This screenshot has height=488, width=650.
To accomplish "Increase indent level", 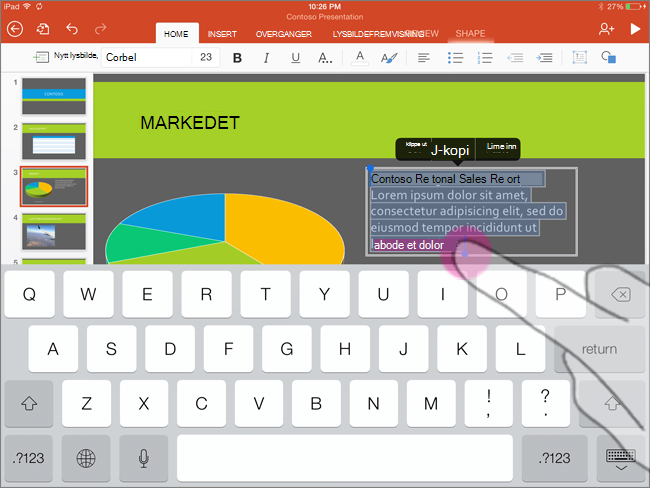I will click(544, 58).
